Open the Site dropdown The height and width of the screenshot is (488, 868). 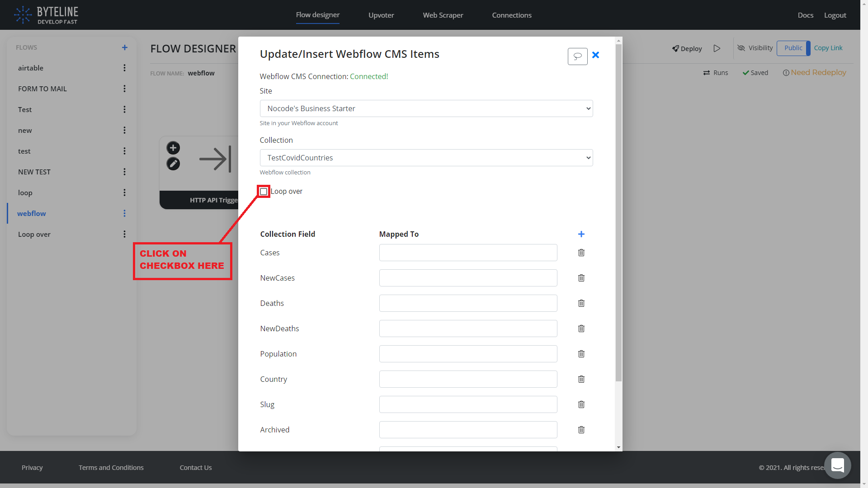(426, 108)
